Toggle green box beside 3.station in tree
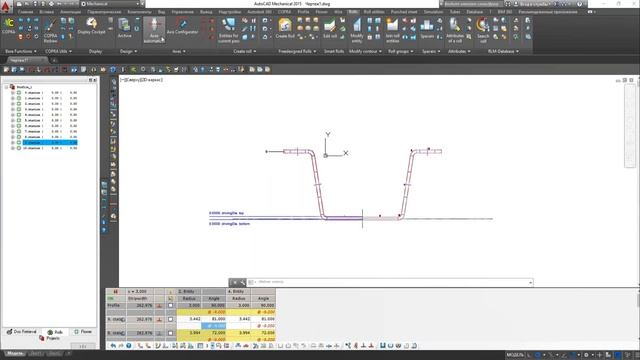Screen dimensions: 640x360 19,109
